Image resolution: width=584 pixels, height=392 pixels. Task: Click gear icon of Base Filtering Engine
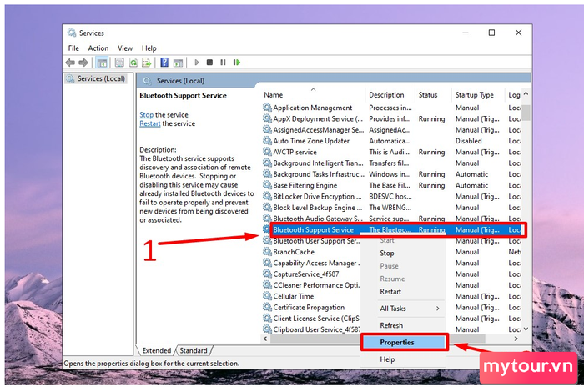click(x=267, y=185)
